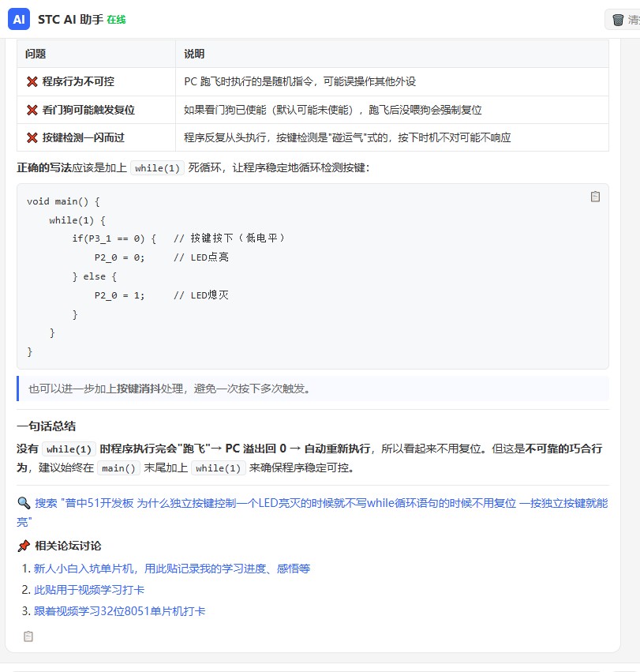Screen dimensions: 640x672
Task: Open the search link about 普中51开发板
Action: coord(313,512)
